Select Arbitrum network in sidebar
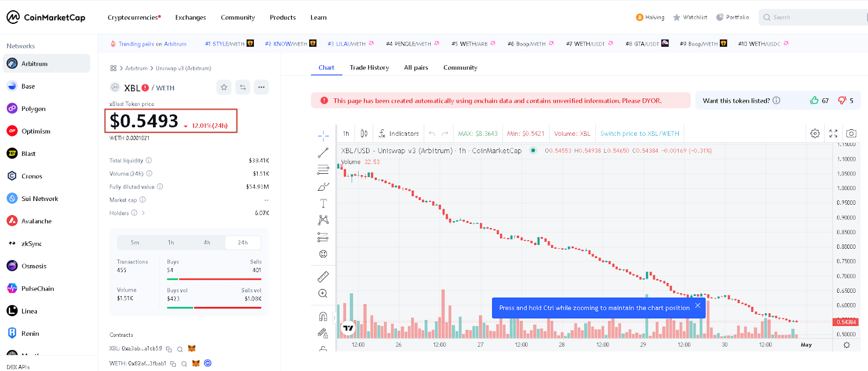This screenshot has height=371, width=868. tap(47, 64)
